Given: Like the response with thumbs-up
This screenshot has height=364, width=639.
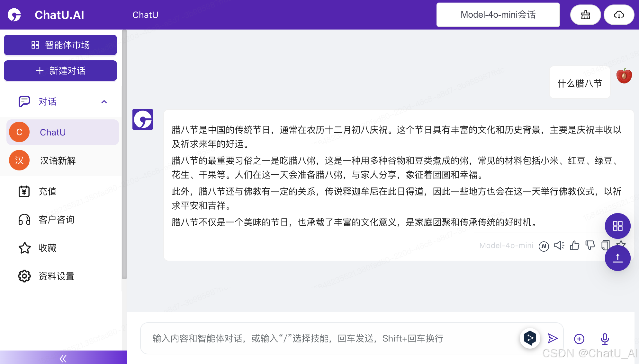Looking at the screenshot, I should tap(574, 246).
